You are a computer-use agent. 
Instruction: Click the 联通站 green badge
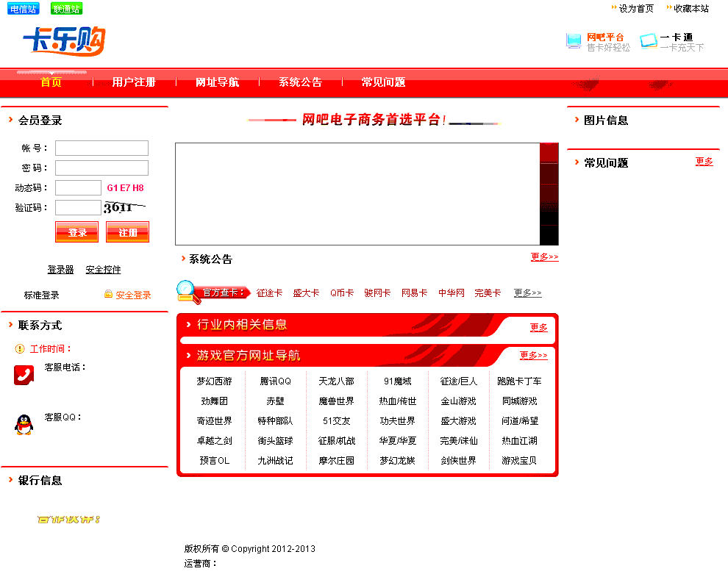click(66, 9)
